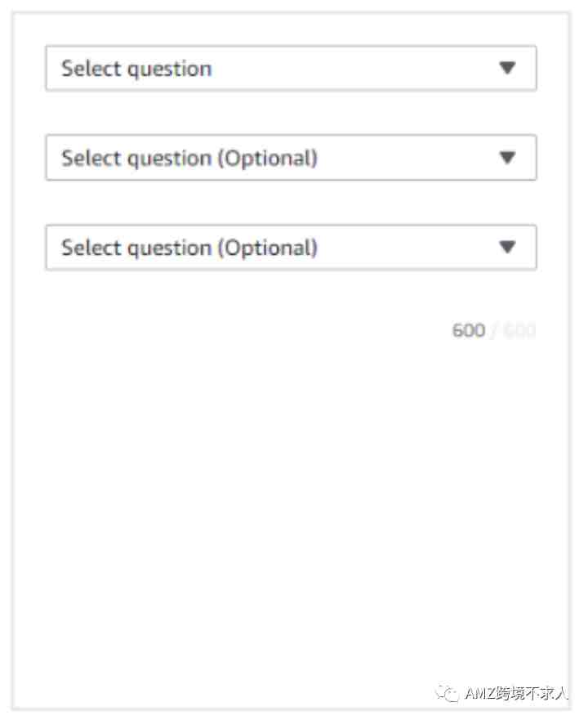This screenshot has height=720, width=588.
Task: Click the triangle icon on the last optional dropdown
Action: click(507, 247)
